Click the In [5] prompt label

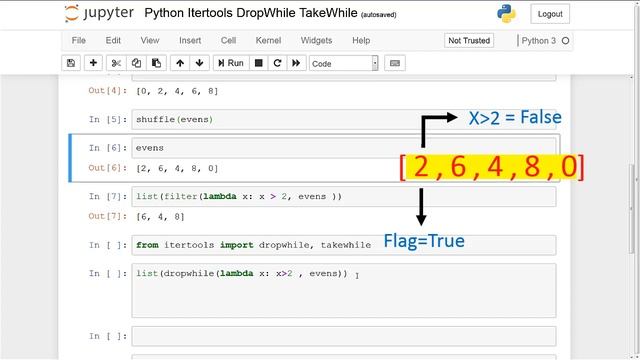pyautogui.click(x=108, y=120)
